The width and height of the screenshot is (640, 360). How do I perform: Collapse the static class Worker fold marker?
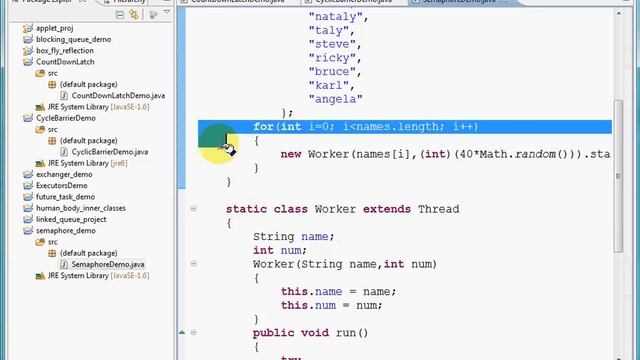click(193, 209)
